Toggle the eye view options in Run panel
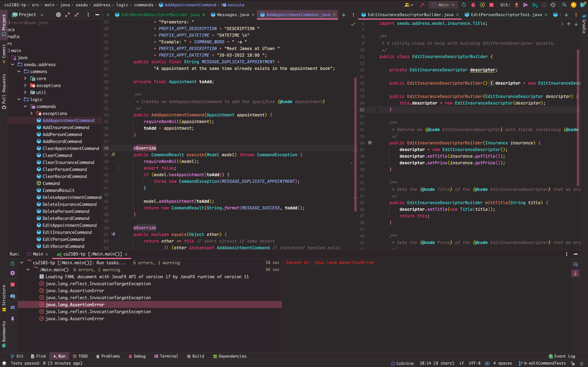The height and width of the screenshot is (367, 588). [x=13, y=296]
